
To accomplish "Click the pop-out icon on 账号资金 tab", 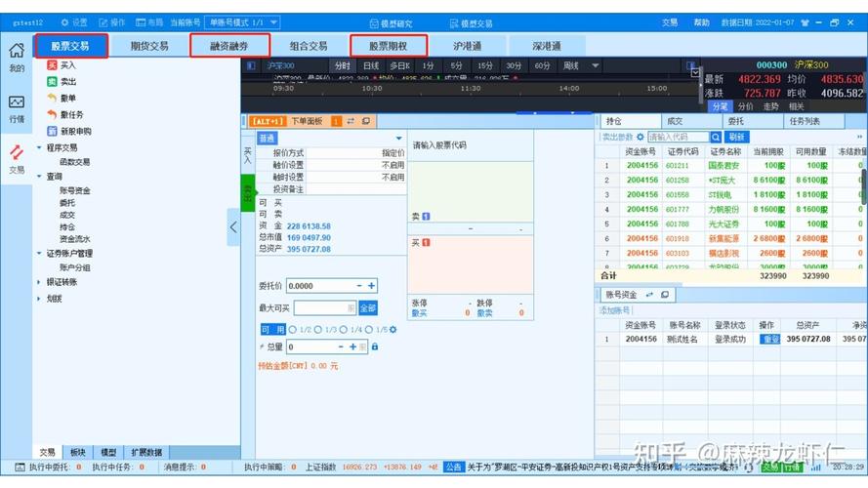I will coord(665,295).
